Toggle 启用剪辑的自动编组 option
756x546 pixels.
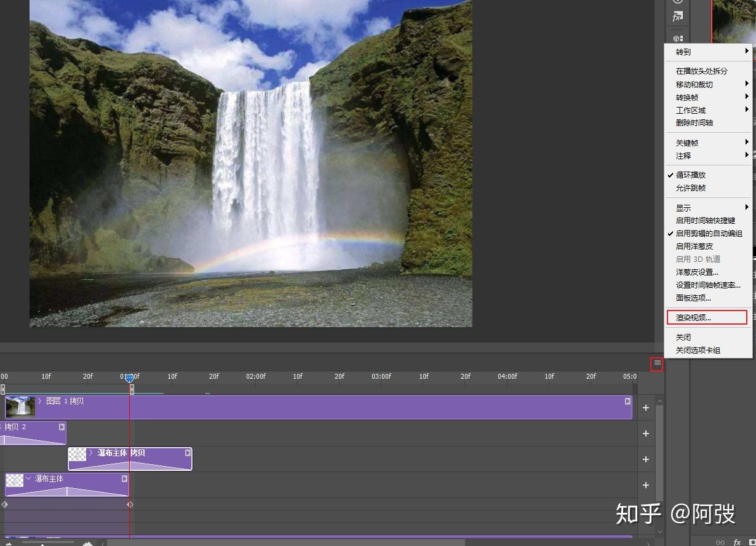pyautogui.click(x=708, y=234)
